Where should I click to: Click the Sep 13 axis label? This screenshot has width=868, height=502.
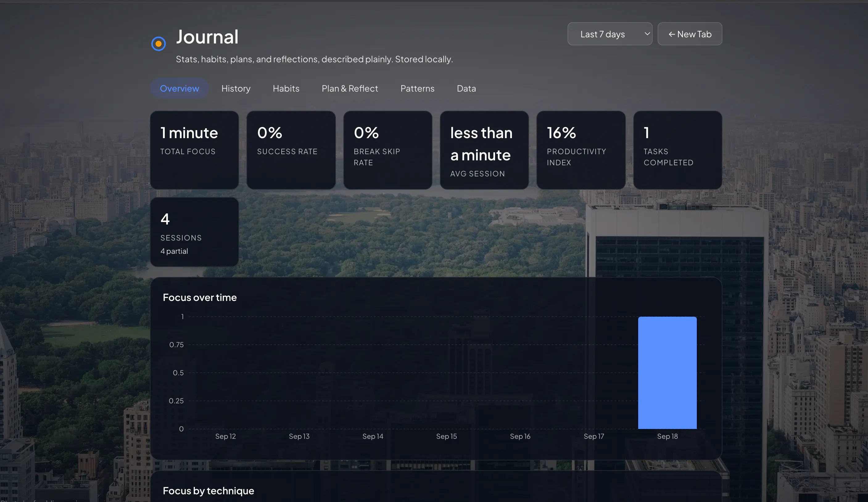(x=299, y=437)
